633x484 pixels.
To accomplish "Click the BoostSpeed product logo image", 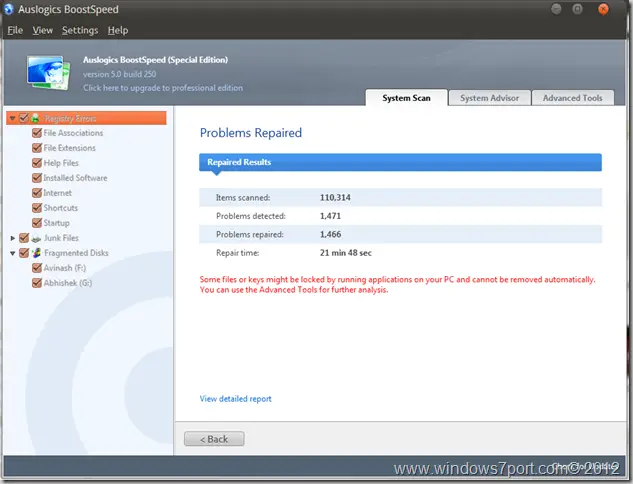I will pos(48,73).
